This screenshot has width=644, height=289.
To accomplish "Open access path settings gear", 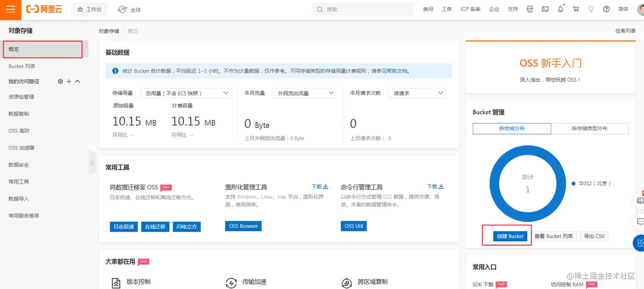I will point(60,81).
